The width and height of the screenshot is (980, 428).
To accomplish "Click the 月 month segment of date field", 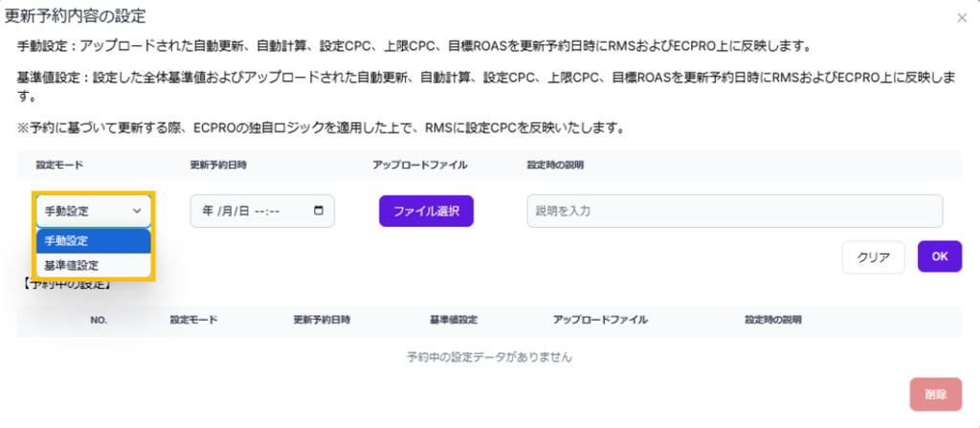I will [226, 211].
